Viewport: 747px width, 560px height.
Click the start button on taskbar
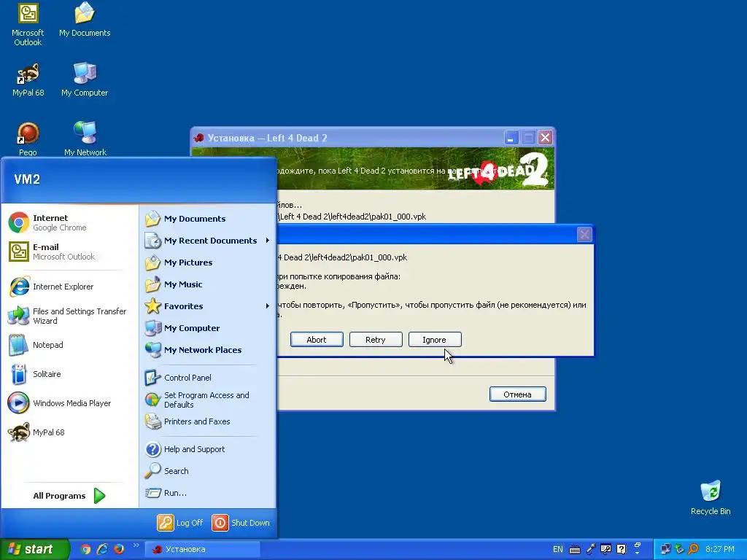34,549
